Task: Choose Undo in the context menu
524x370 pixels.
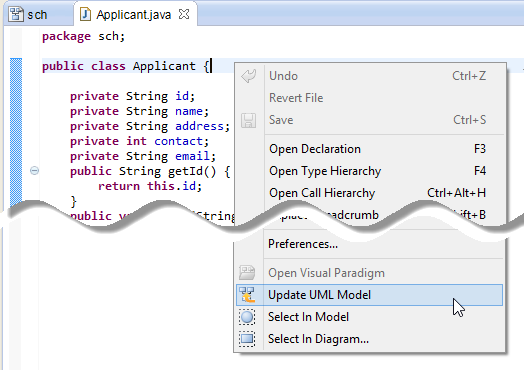Action: (370, 76)
